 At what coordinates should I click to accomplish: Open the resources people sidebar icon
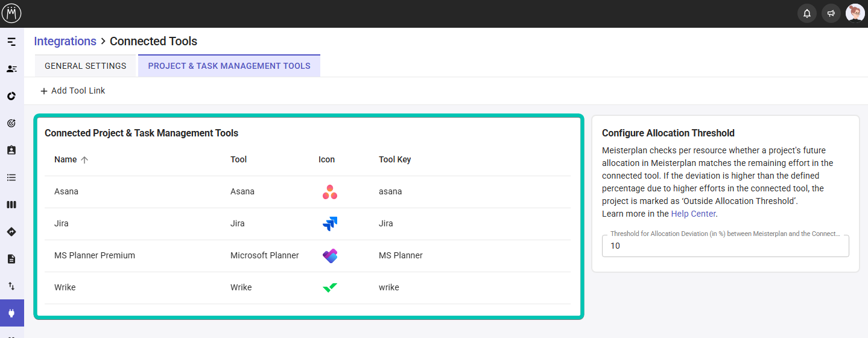[x=11, y=69]
